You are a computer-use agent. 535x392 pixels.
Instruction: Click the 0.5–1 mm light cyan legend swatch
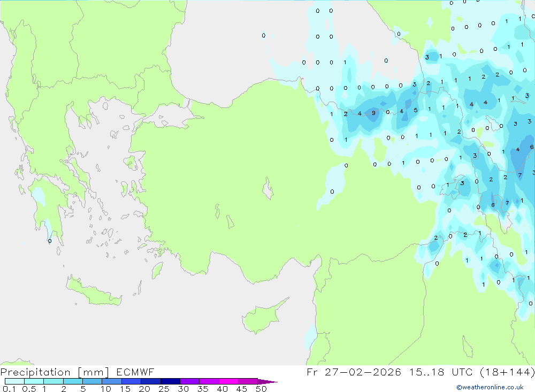[34, 381]
